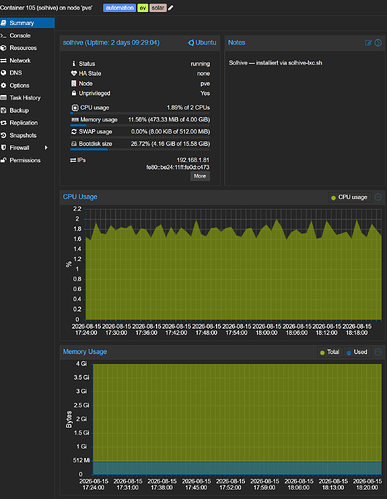Click the IP address 192.168.1.81
This screenshot has width=387, height=499.
[x=193, y=160]
